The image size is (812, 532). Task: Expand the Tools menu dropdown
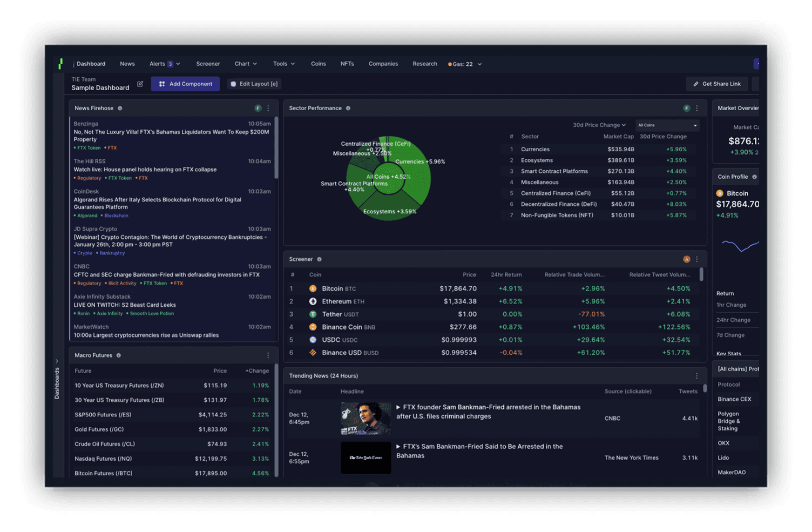coord(293,64)
